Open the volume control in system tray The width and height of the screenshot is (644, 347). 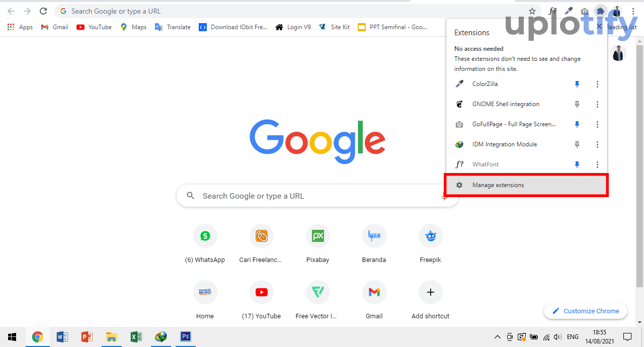(x=557, y=337)
